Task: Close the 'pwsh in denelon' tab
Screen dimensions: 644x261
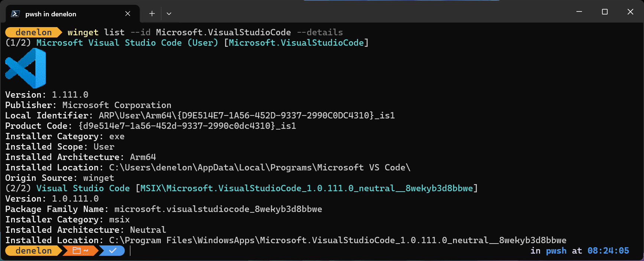Action: click(128, 14)
